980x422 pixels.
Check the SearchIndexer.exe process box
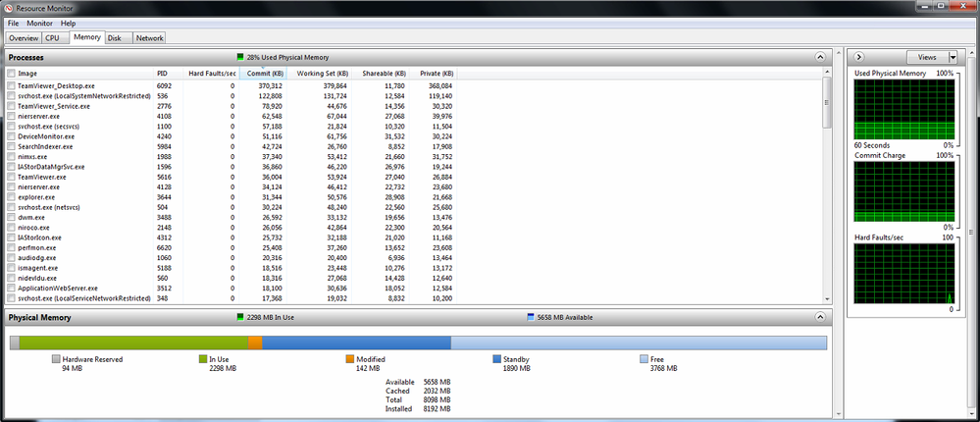coord(11,145)
